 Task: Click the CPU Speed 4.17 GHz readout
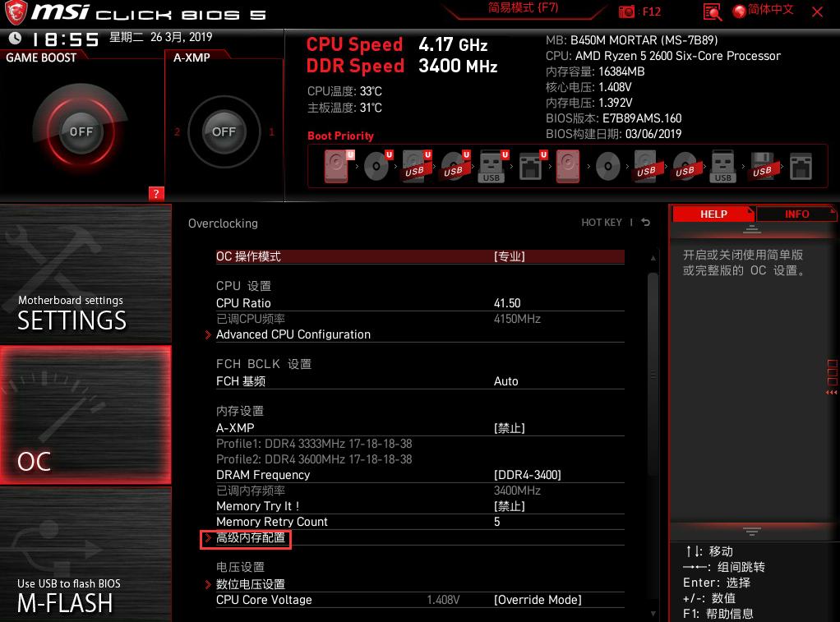[x=397, y=44]
